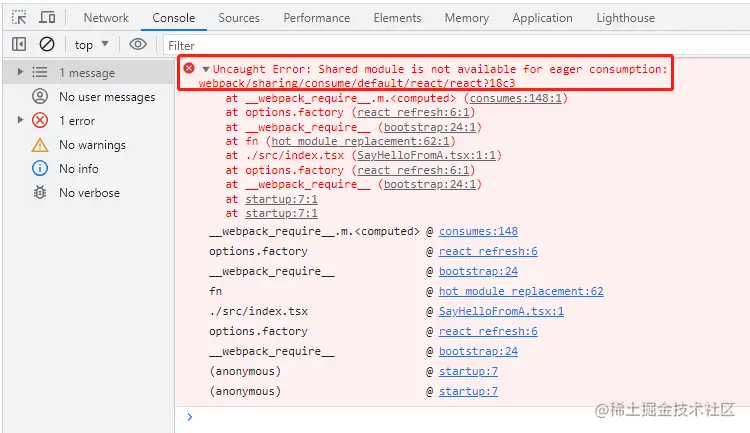
Task: Switch to the Network tab
Action: pyautogui.click(x=106, y=18)
